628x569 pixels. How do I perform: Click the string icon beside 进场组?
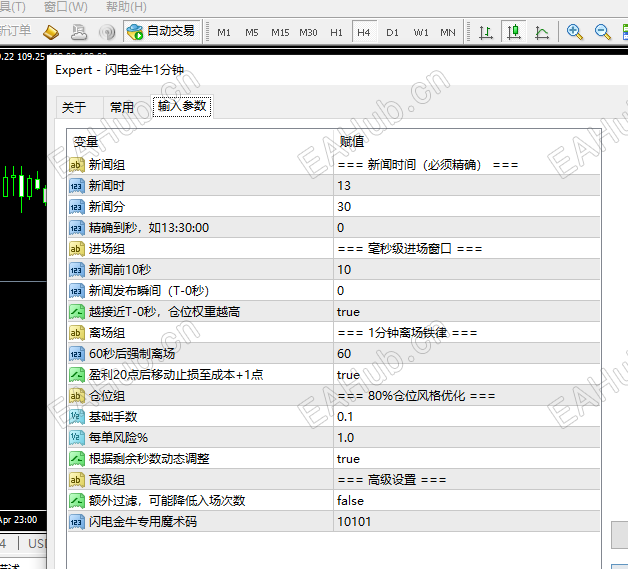click(x=76, y=249)
